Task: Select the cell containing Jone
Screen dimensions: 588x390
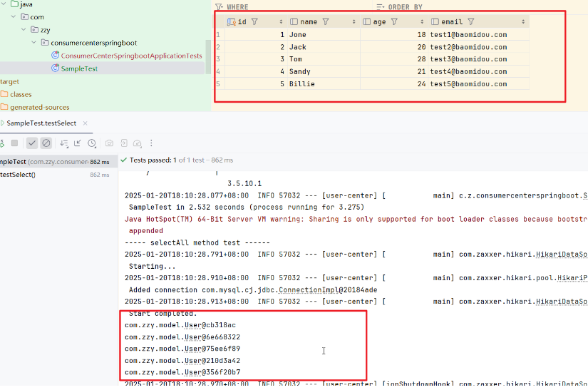Action: [x=324, y=34]
